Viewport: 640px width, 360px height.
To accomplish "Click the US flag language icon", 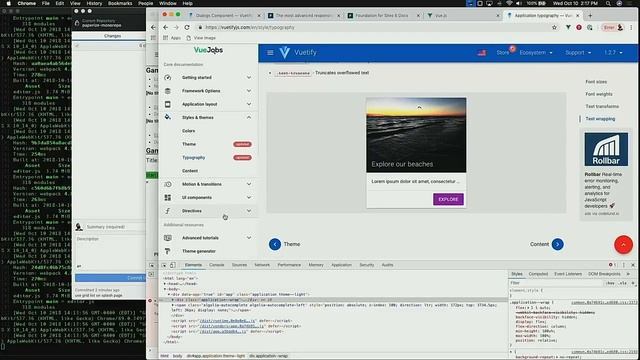I will pos(482,53).
